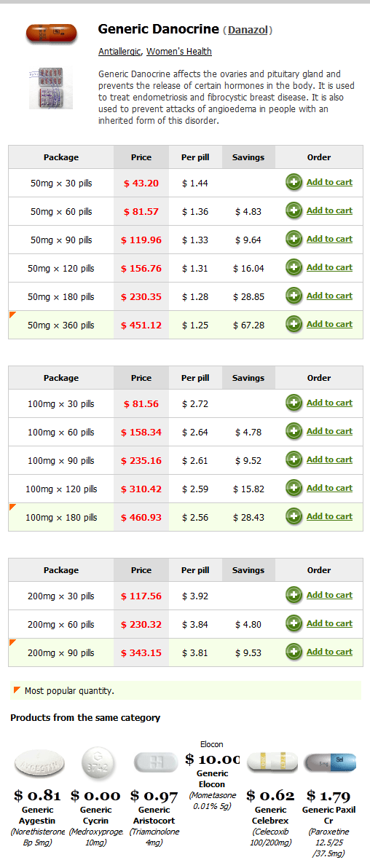Image resolution: width=370 pixels, height=868 pixels.
Task: Open the Generic Aygestin product
Action: click(x=36, y=816)
